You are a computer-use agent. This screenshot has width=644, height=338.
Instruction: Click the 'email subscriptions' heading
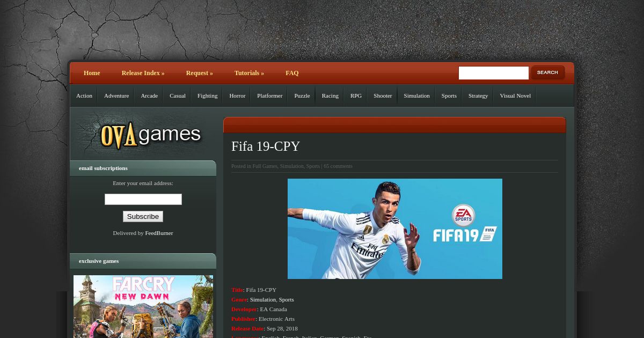tap(103, 168)
